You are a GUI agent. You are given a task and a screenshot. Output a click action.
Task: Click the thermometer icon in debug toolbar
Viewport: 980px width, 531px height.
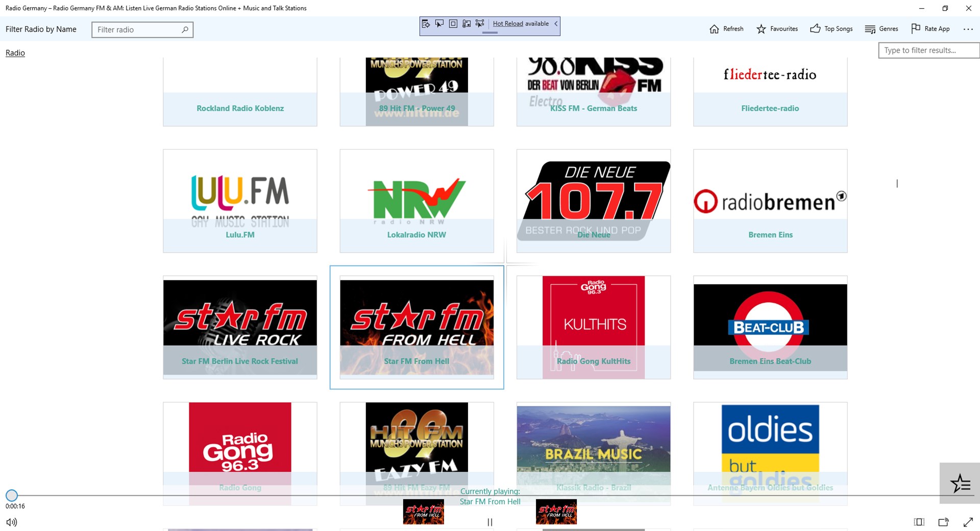(x=467, y=23)
